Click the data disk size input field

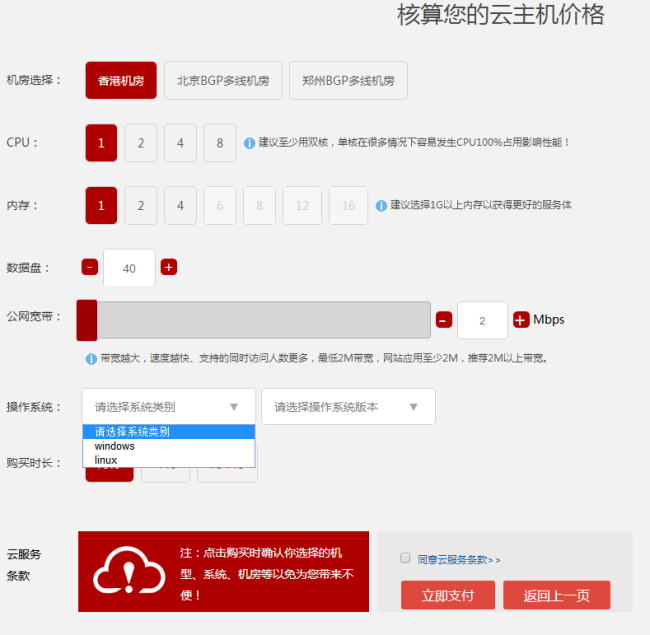click(x=129, y=268)
